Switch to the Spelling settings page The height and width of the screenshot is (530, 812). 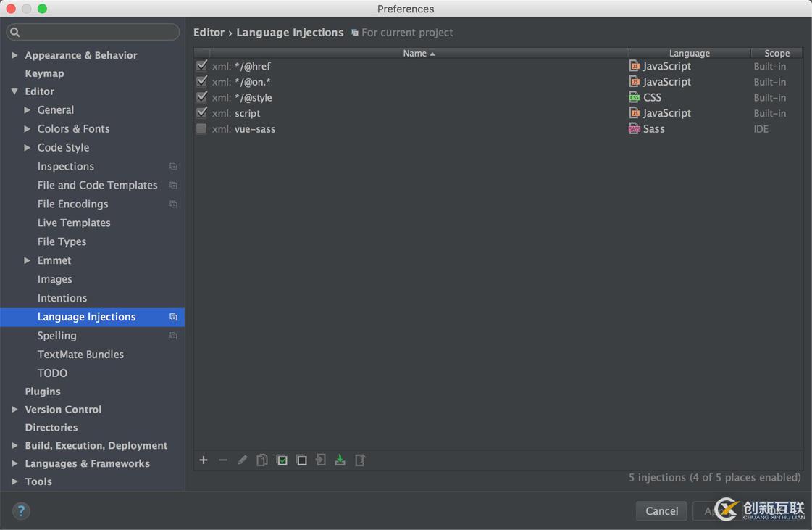click(x=57, y=335)
